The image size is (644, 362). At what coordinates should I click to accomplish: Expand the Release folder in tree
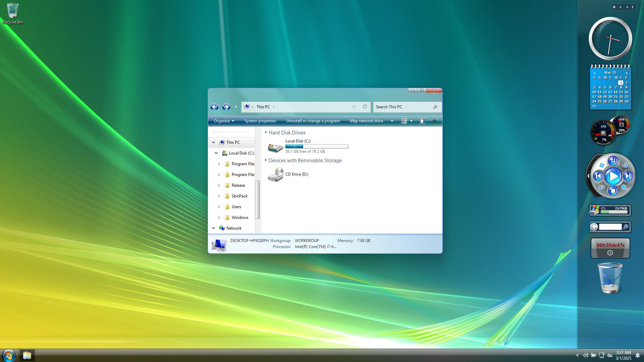219,185
